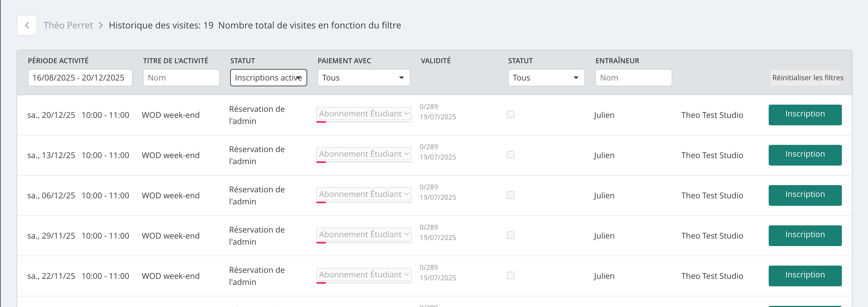Toggle the checkbox in the 06/12/25 row
This screenshot has width=868, height=307.
tap(510, 195)
